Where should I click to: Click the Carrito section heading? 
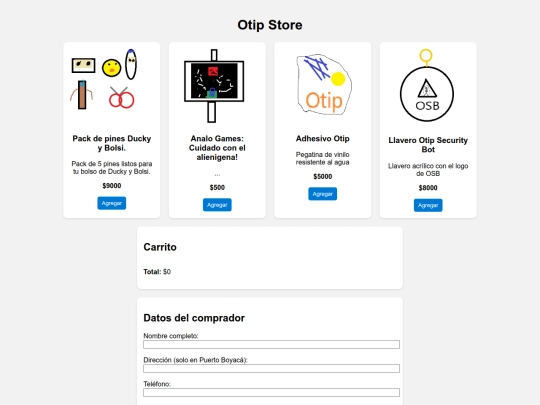pos(160,247)
